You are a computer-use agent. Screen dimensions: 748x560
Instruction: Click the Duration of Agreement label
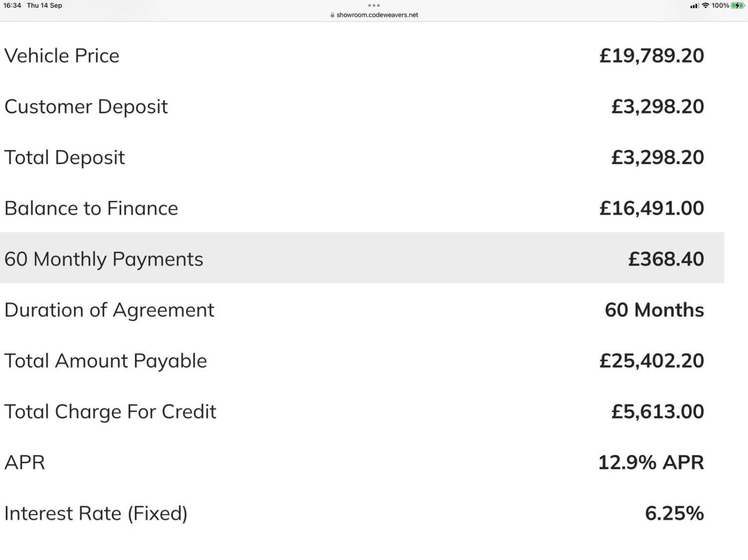click(110, 310)
